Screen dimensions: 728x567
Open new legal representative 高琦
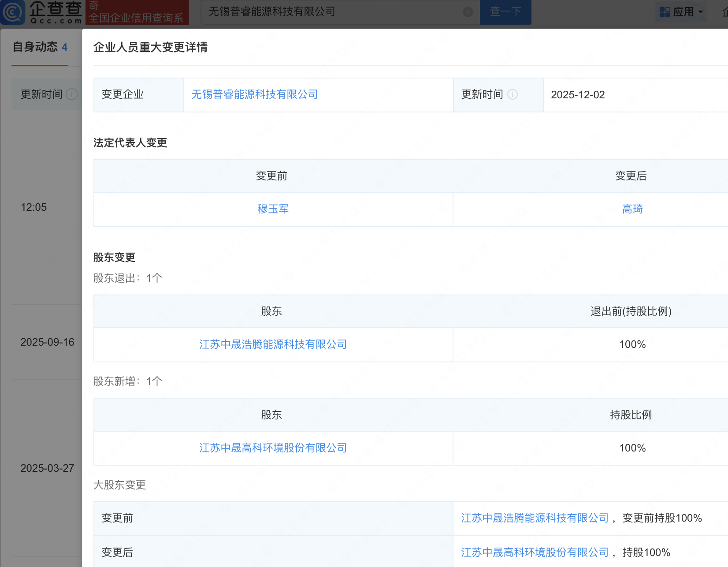tap(632, 209)
